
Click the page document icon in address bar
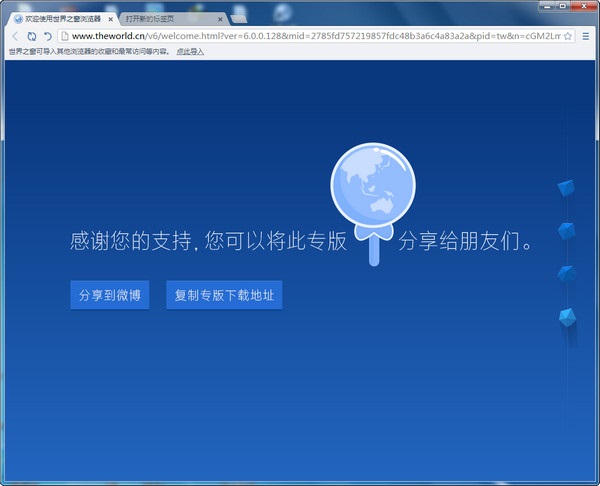65,36
